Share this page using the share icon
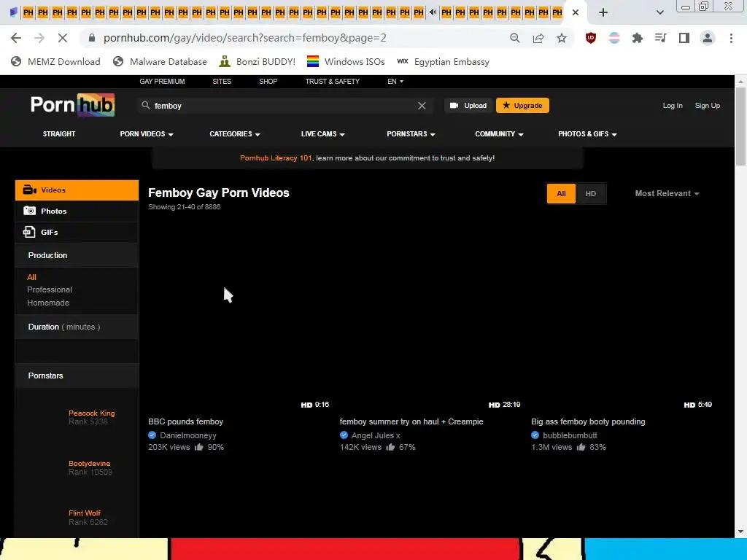The image size is (747, 560). click(538, 38)
